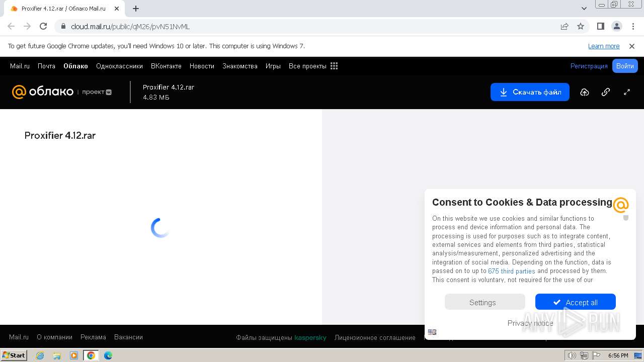The image size is (644, 362).
Task: Open cookie Settings button
Action: pyautogui.click(x=485, y=302)
